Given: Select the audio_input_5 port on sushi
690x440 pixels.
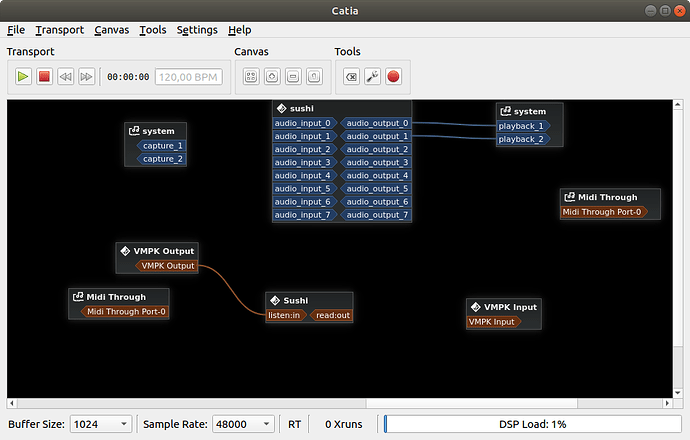Looking at the screenshot, I should point(305,189).
